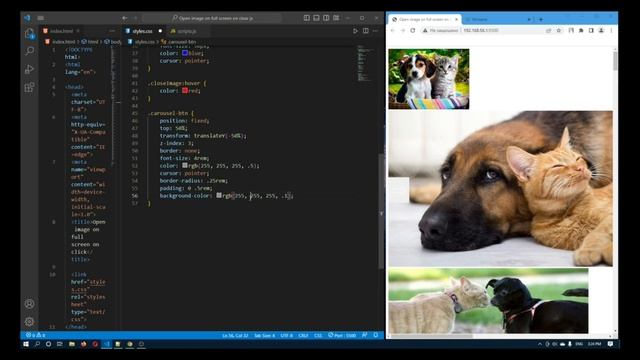
Task: Click the VS Code command center search box
Action: pyautogui.click(x=212, y=18)
